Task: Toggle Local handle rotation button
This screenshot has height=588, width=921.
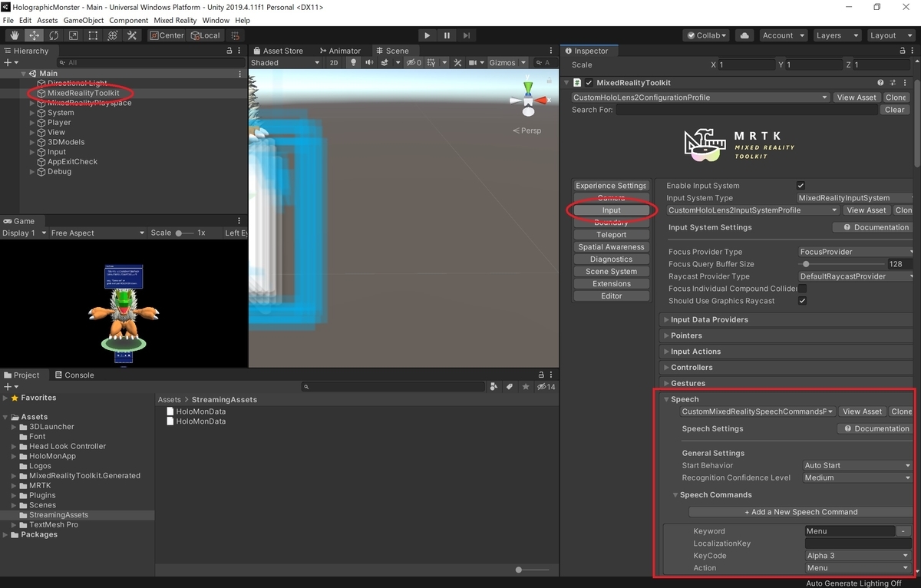Action: (206, 35)
